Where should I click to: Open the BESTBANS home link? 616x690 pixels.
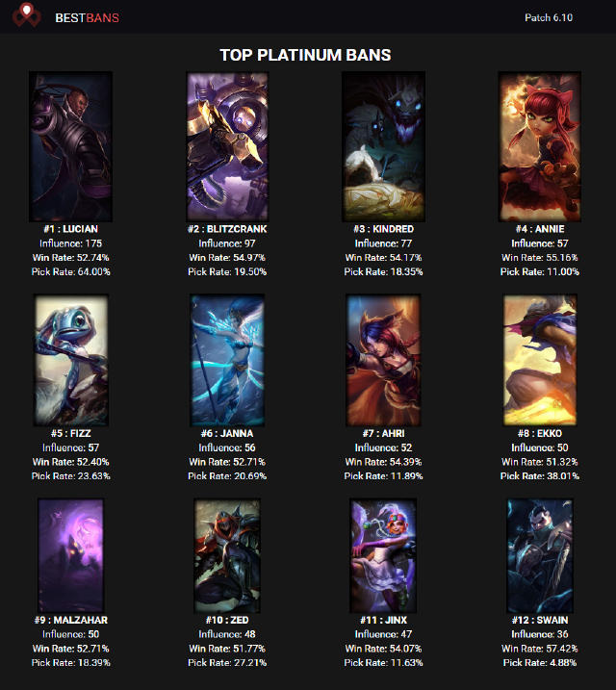click(x=88, y=18)
